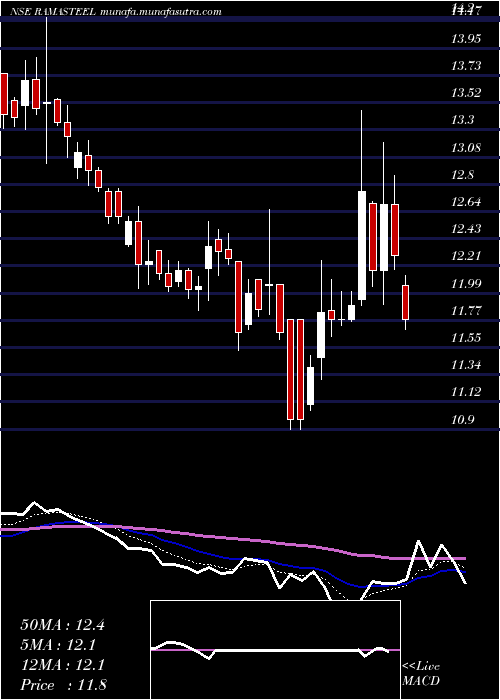Click the 11.99 price axis label
This screenshot has height=700, width=500.
[x=467, y=283]
